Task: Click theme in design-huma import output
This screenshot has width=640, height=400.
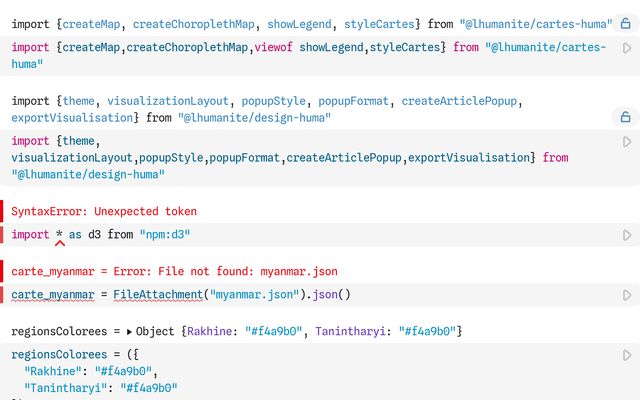Action: point(78,101)
